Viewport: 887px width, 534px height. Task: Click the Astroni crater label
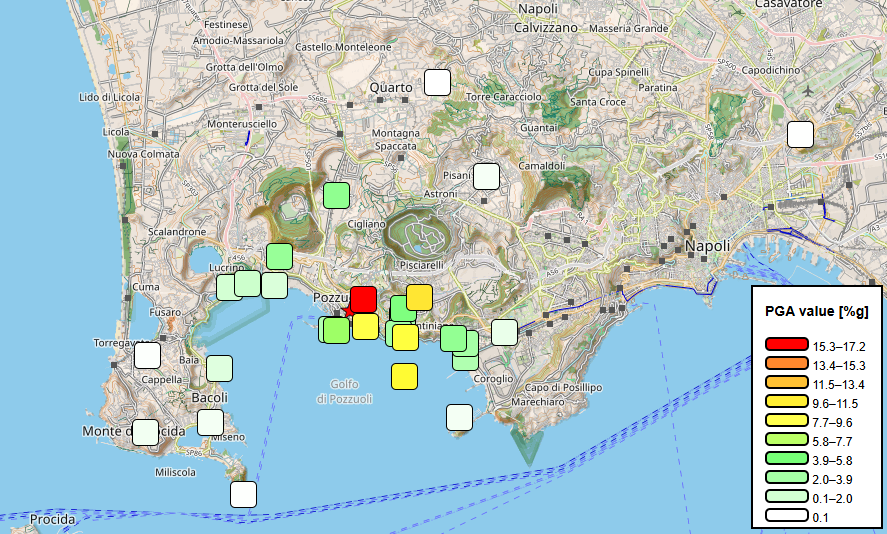(x=440, y=194)
